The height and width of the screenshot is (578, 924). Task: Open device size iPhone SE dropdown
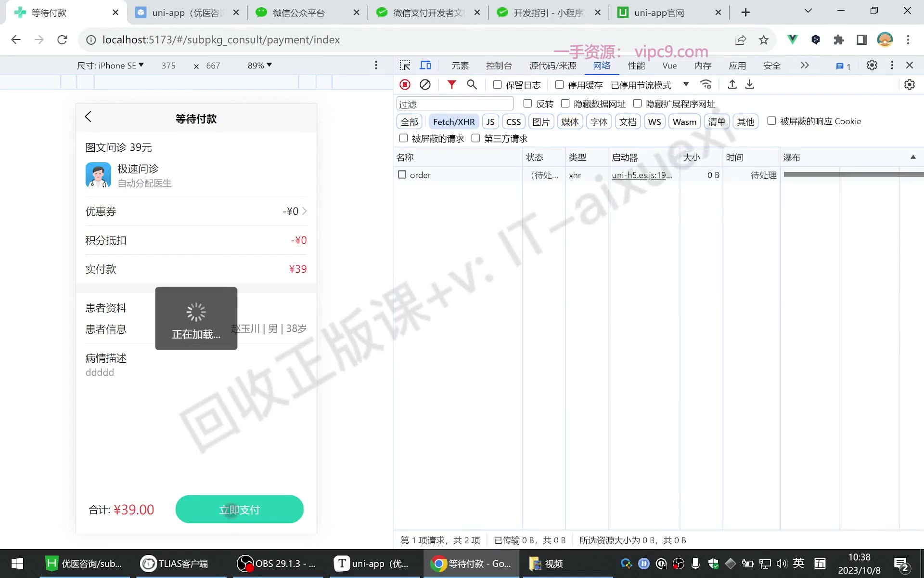pos(110,66)
